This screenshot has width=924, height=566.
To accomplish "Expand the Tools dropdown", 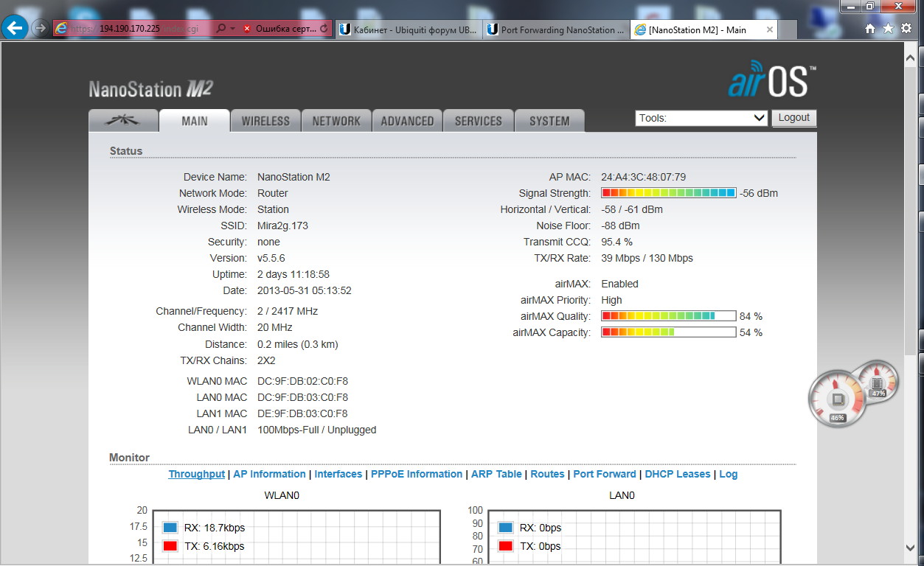I will coord(702,118).
